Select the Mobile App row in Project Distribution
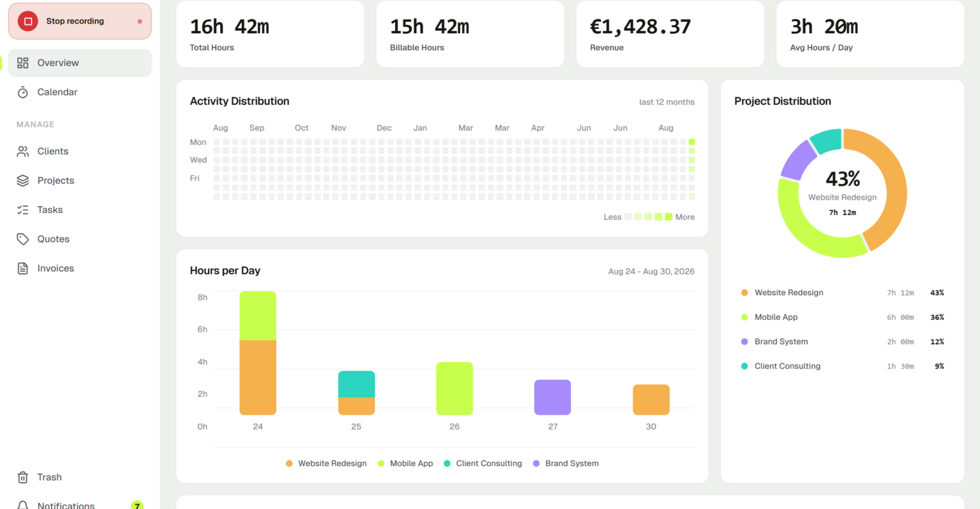The height and width of the screenshot is (509, 980). click(x=843, y=317)
